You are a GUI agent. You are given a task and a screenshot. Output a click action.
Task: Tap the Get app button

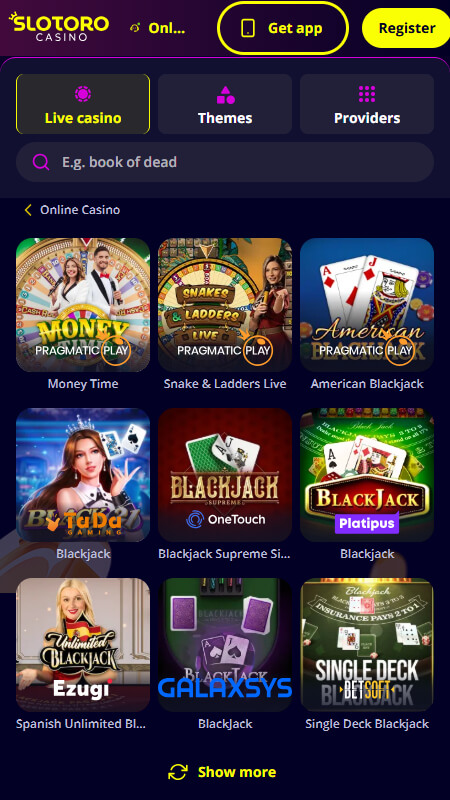(x=283, y=28)
